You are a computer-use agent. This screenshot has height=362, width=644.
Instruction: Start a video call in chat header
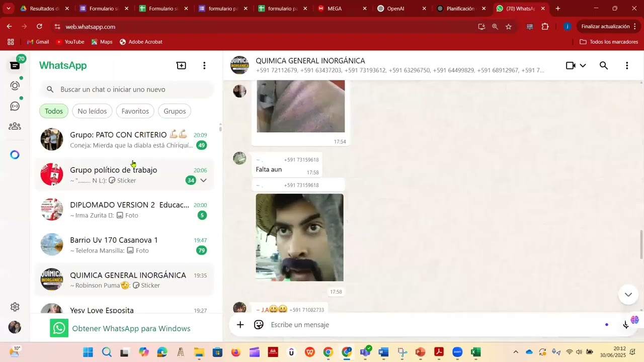571,65
